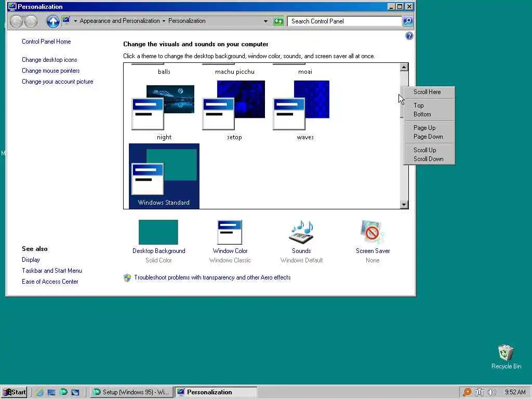The height and width of the screenshot is (399, 532).
Task: Click the search magnifier button
Action: pyautogui.click(x=407, y=21)
